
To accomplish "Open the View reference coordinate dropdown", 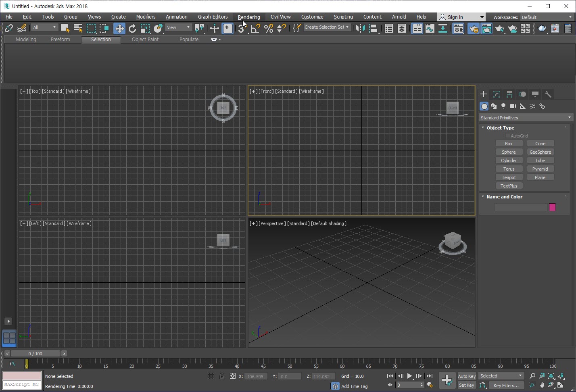I will click(x=178, y=27).
